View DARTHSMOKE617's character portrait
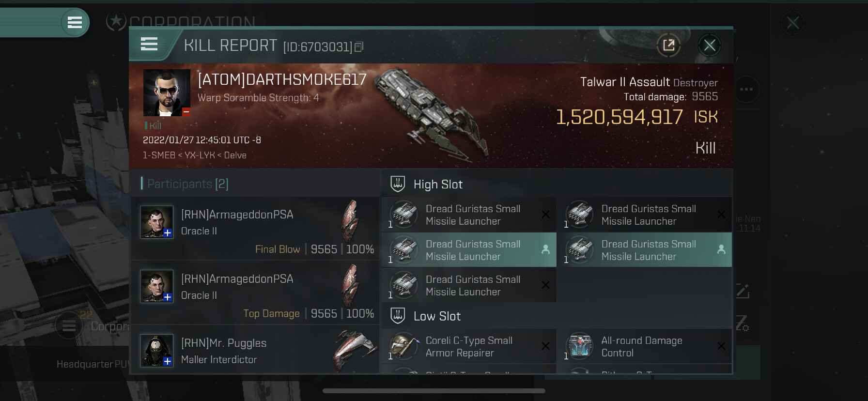Screen dimensions: 868x401 click(x=167, y=93)
